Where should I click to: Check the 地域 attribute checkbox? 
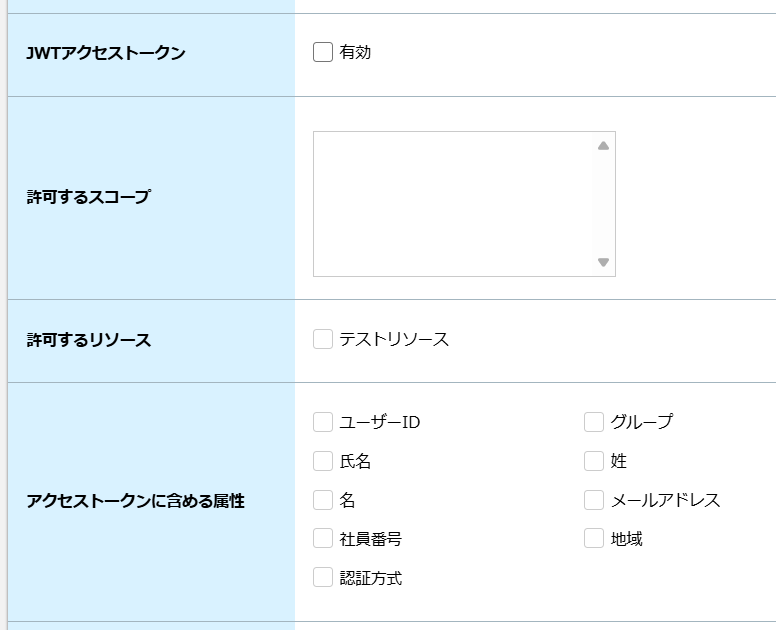(x=594, y=538)
